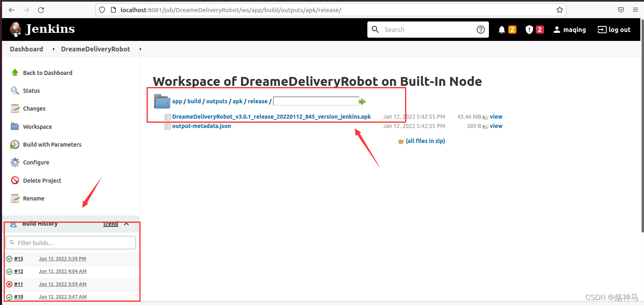
Task: Expand the Dashboard breadcrumb dropdown arrow
Action: tap(53, 49)
